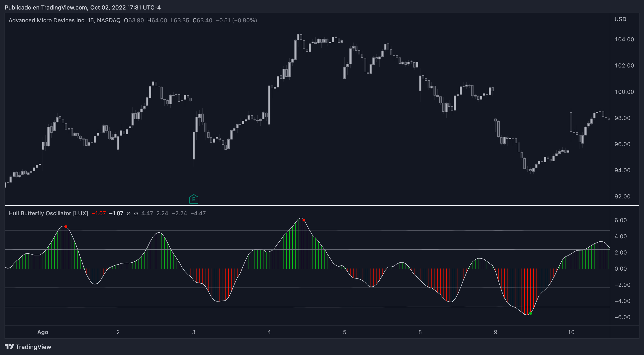644x355 pixels.
Task: Click the O63.90 open value
Action: [x=134, y=20]
